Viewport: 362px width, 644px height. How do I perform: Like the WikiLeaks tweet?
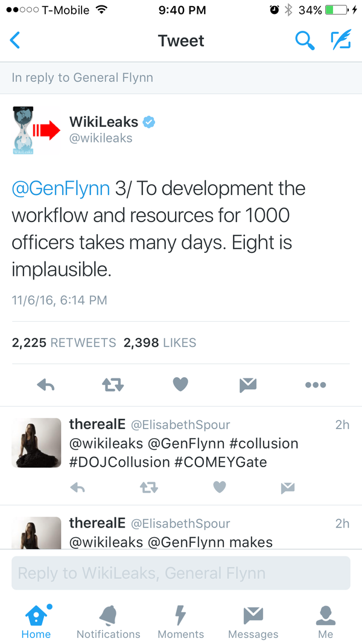(x=180, y=384)
